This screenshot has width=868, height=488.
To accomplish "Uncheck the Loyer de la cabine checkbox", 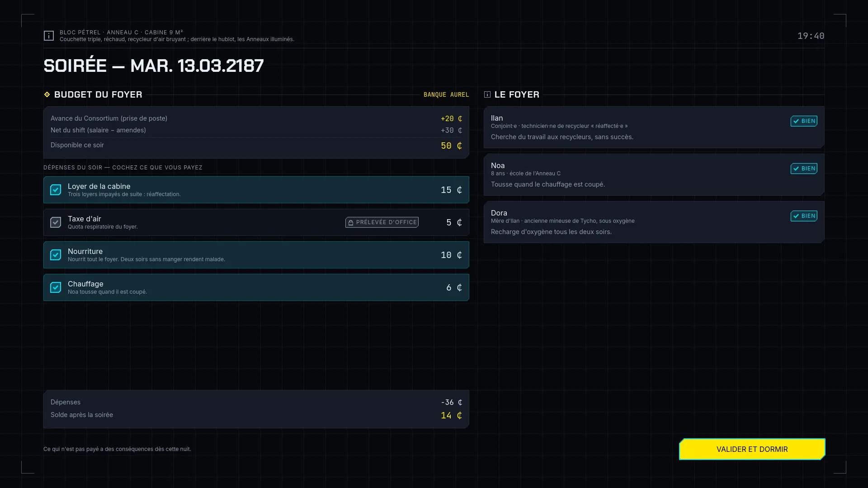I will (56, 190).
